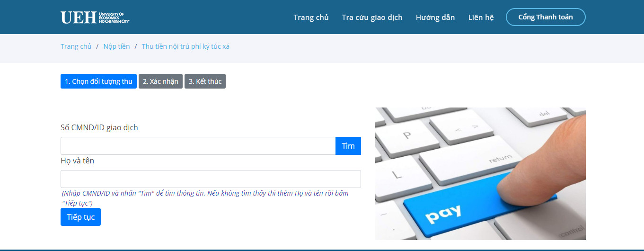Image resolution: width=644 pixels, height=251 pixels.
Task: Open Tra cứu giao dịch in the navigation bar
Action: tap(372, 18)
